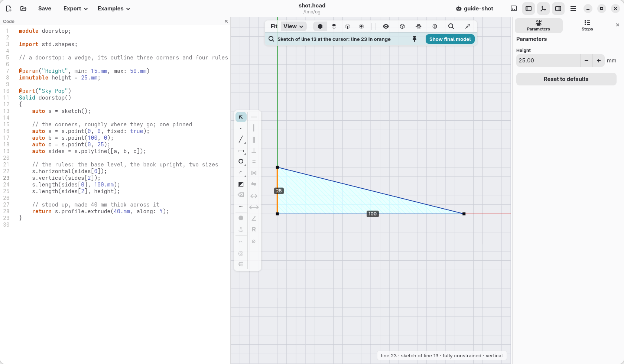Click the equal constraint icon
The image size is (624, 364).
pos(254,162)
